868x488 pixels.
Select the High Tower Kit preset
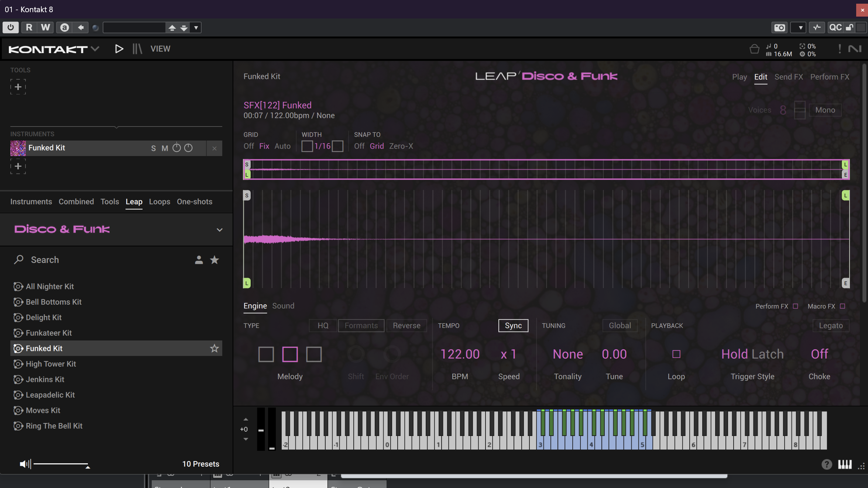coord(51,364)
